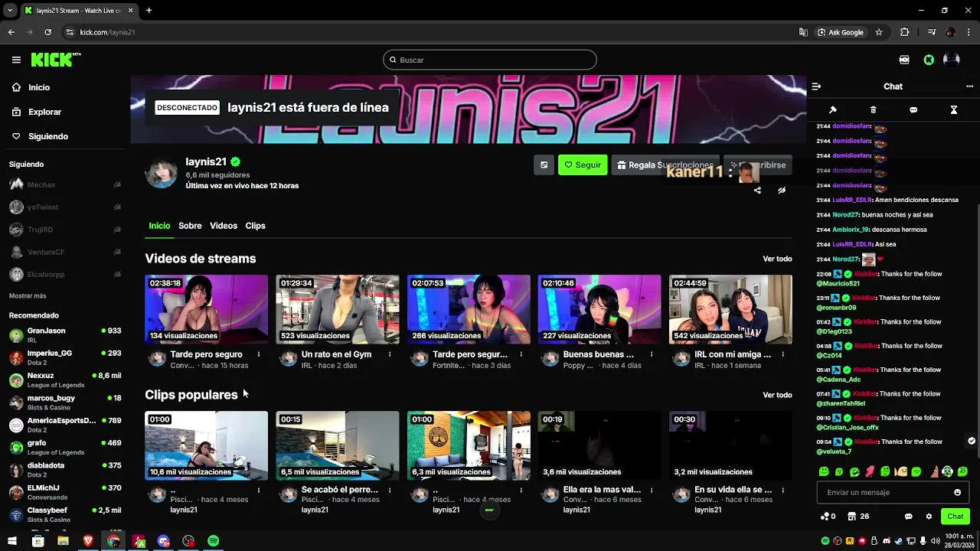The image size is (980, 551).
Task: Open Nexxuz recommended channel
Action: (x=64, y=380)
